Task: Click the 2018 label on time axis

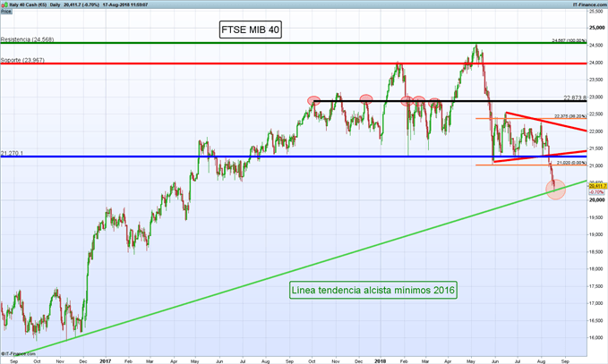Action: [381, 361]
